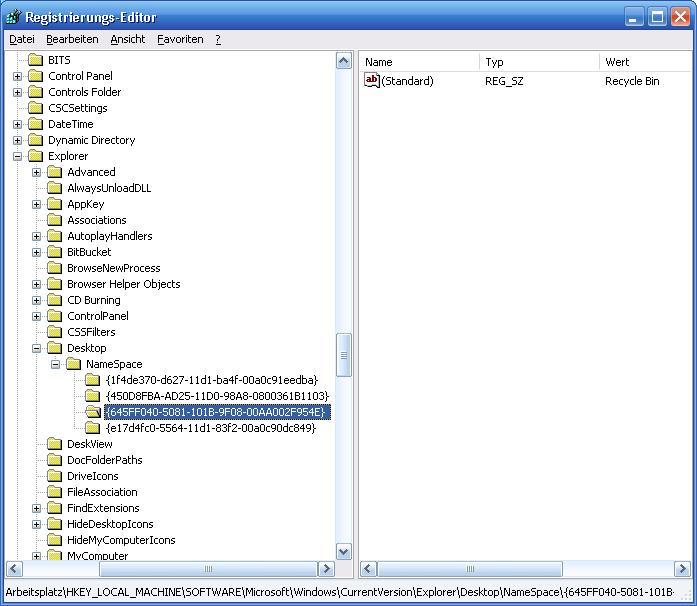Click tree pane vertical scrollbar thumb
This screenshot has width=697, height=606.
pos(344,355)
